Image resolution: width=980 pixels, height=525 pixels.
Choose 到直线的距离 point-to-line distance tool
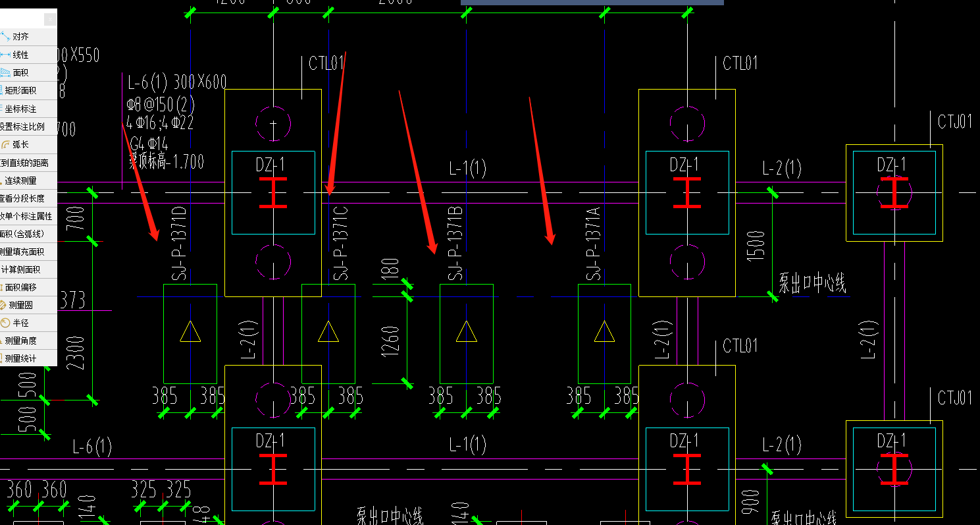pos(24,162)
